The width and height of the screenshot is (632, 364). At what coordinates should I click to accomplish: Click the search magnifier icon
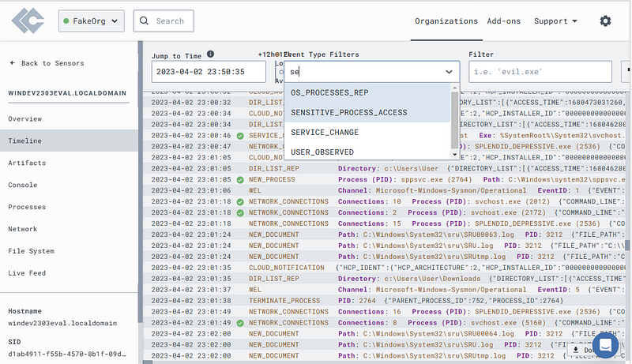(144, 21)
